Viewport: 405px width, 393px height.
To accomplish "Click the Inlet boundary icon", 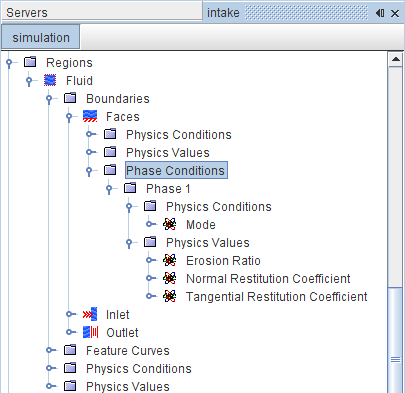I will [90, 314].
